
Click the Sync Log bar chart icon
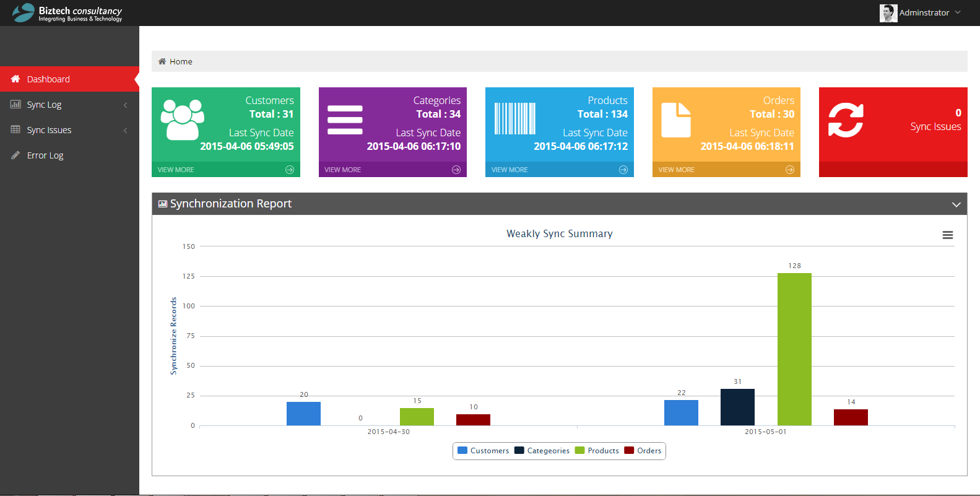pos(15,105)
